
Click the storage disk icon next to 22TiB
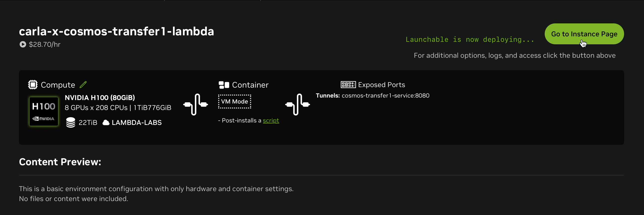pos(70,122)
